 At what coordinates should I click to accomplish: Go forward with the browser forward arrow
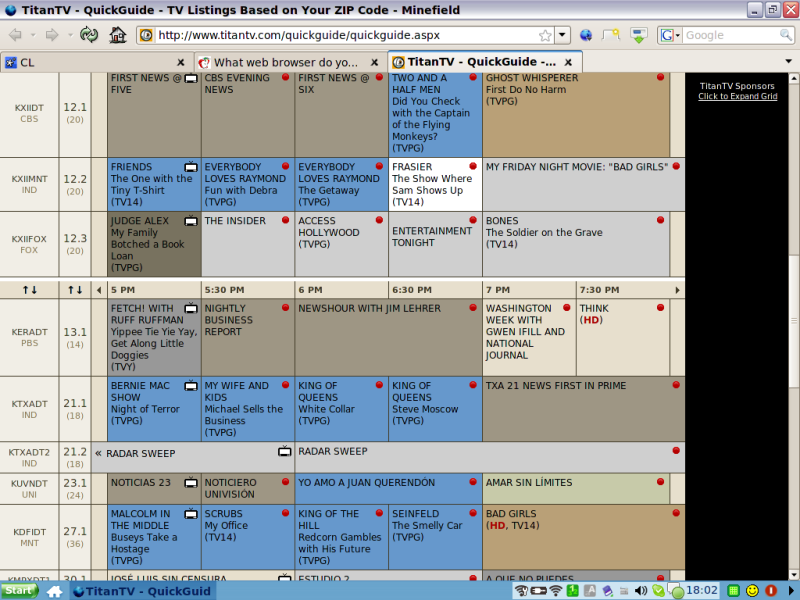[x=52, y=35]
